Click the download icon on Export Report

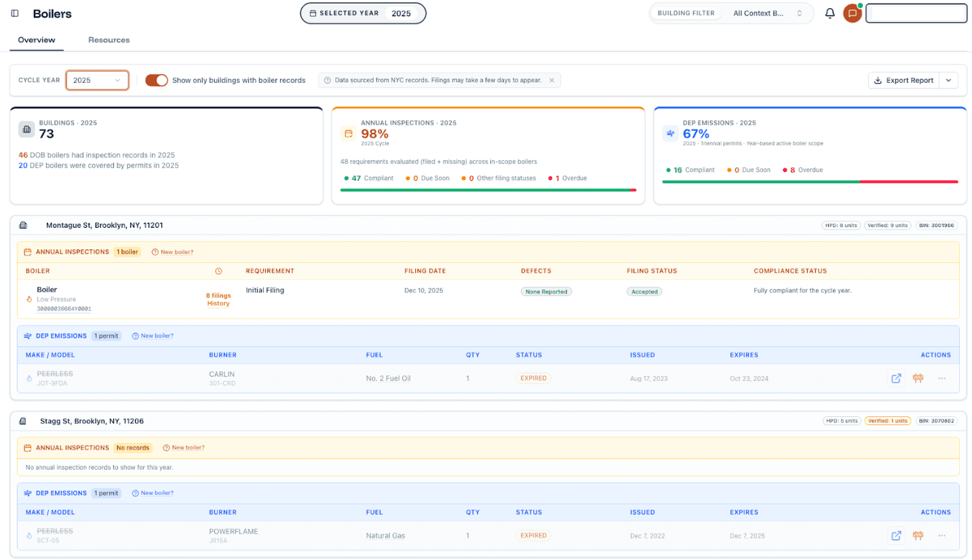[878, 80]
